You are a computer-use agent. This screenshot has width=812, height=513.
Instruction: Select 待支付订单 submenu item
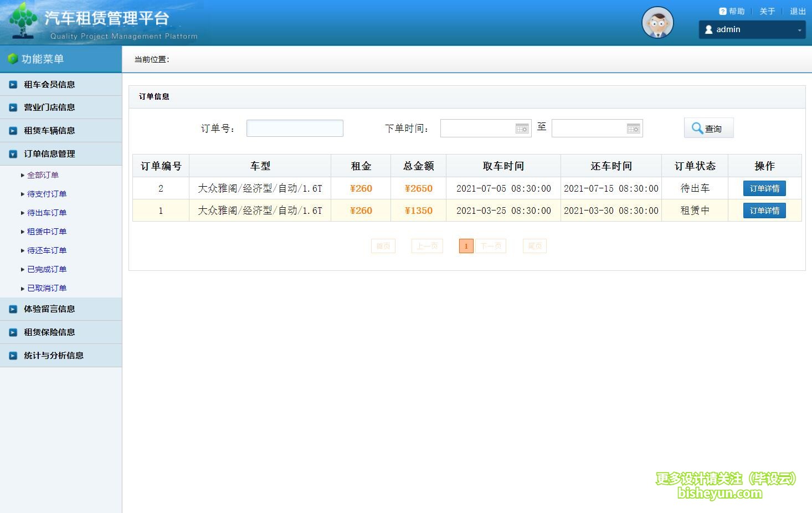tap(47, 194)
